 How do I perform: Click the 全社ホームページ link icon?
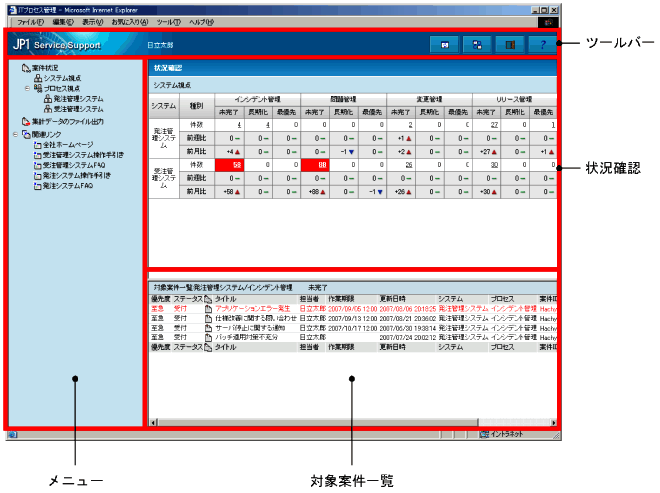[x=38, y=145]
